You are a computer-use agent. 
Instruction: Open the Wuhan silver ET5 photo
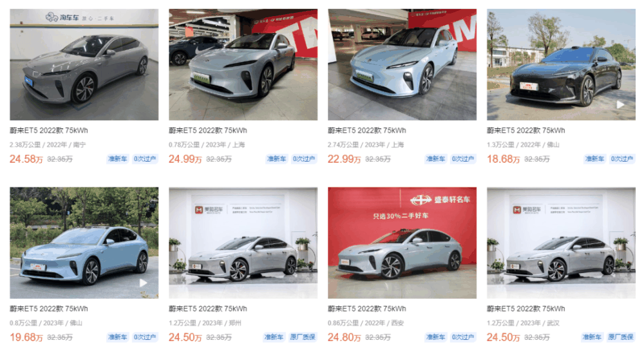coord(561,243)
